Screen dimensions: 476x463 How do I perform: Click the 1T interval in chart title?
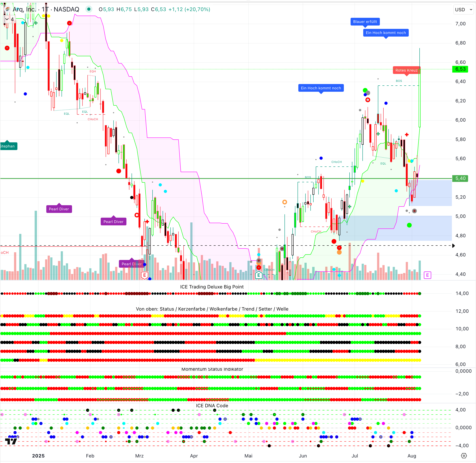(45, 9)
